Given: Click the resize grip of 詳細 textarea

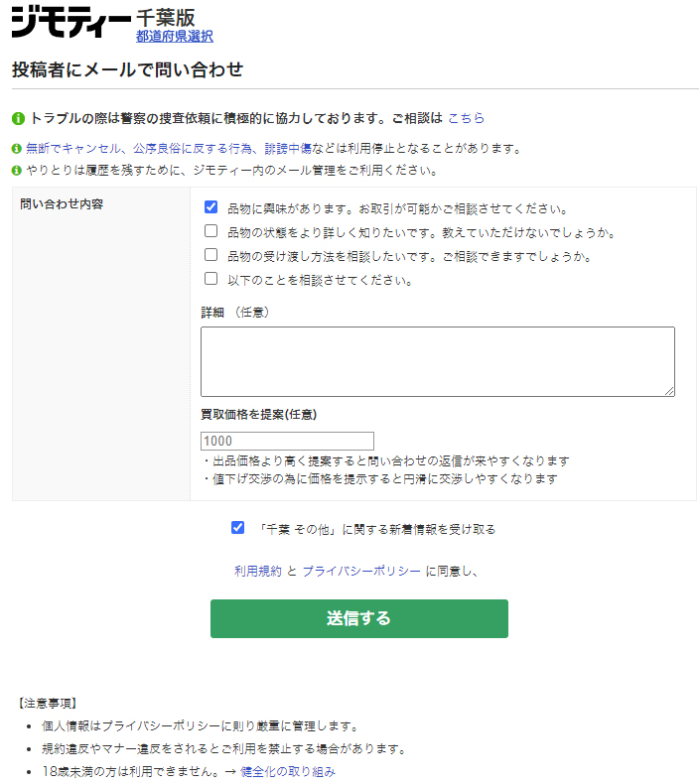Looking at the screenshot, I should (x=669, y=391).
